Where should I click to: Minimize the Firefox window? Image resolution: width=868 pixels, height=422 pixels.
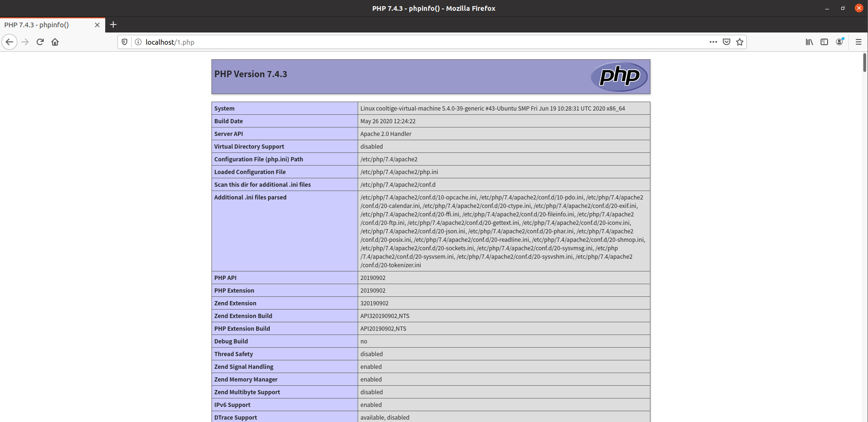tap(827, 8)
